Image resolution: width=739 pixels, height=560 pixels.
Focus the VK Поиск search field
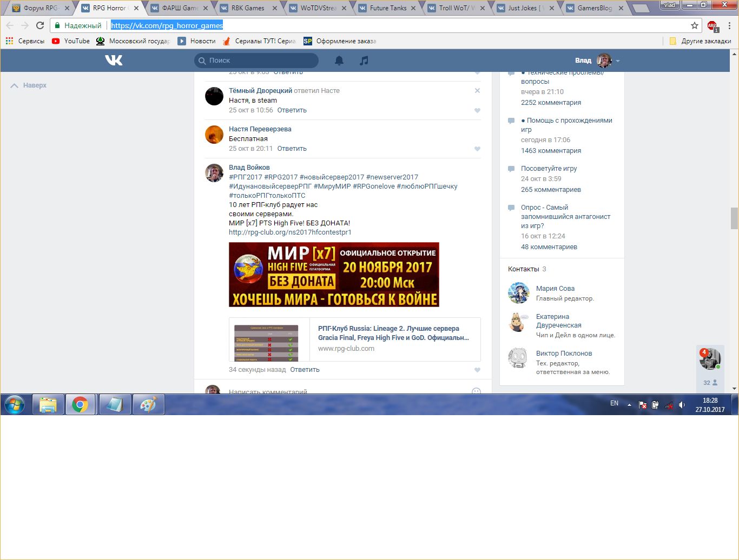[x=256, y=61]
